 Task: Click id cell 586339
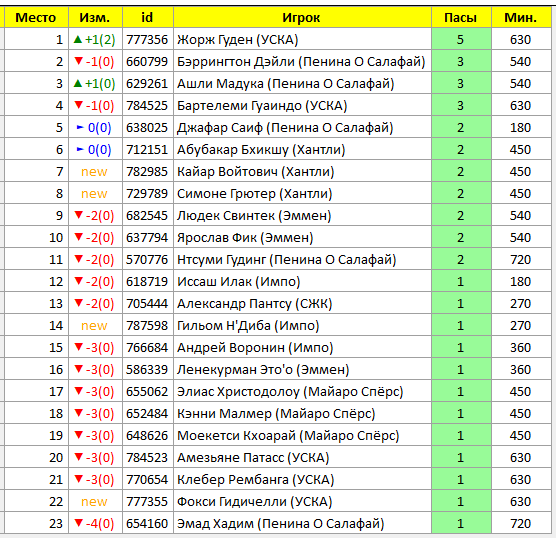click(x=148, y=369)
